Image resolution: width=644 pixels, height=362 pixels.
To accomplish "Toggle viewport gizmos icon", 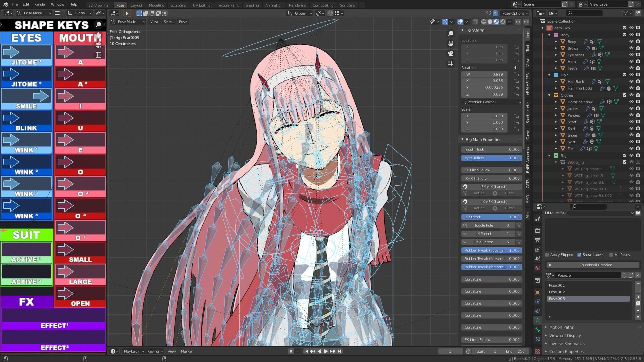I will click(x=445, y=22).
